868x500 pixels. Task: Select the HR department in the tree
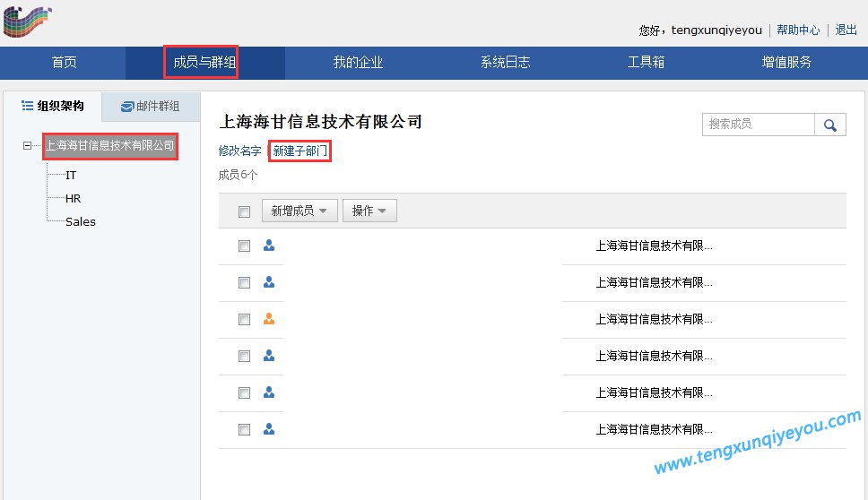click(73, 199)
